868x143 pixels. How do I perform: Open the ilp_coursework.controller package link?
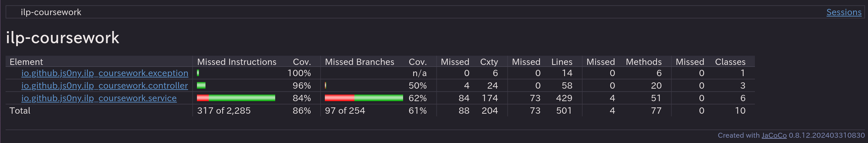(105, 86)
